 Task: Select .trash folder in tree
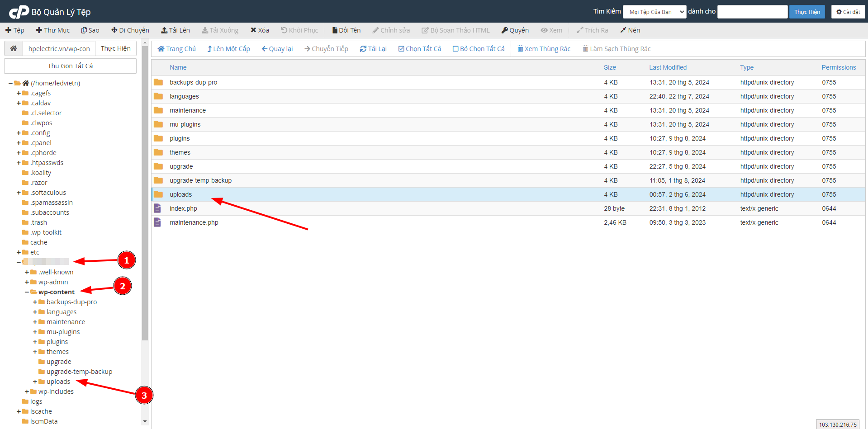point(38,222)
